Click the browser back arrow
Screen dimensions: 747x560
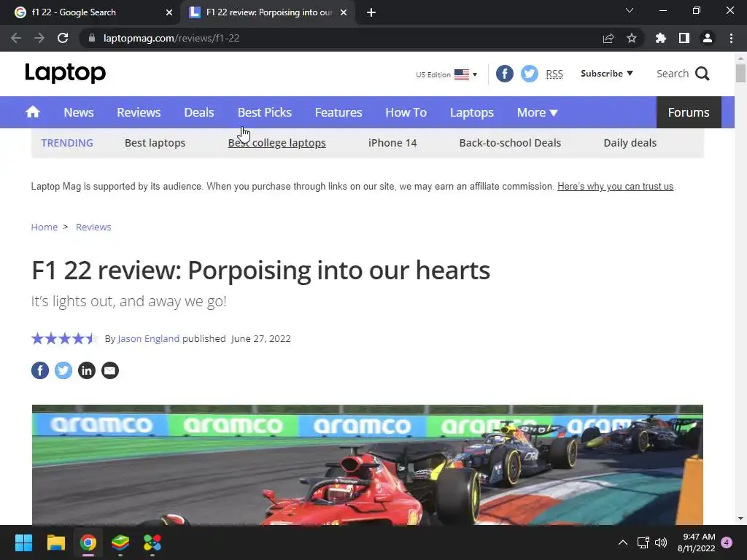(x=16, y=38)
